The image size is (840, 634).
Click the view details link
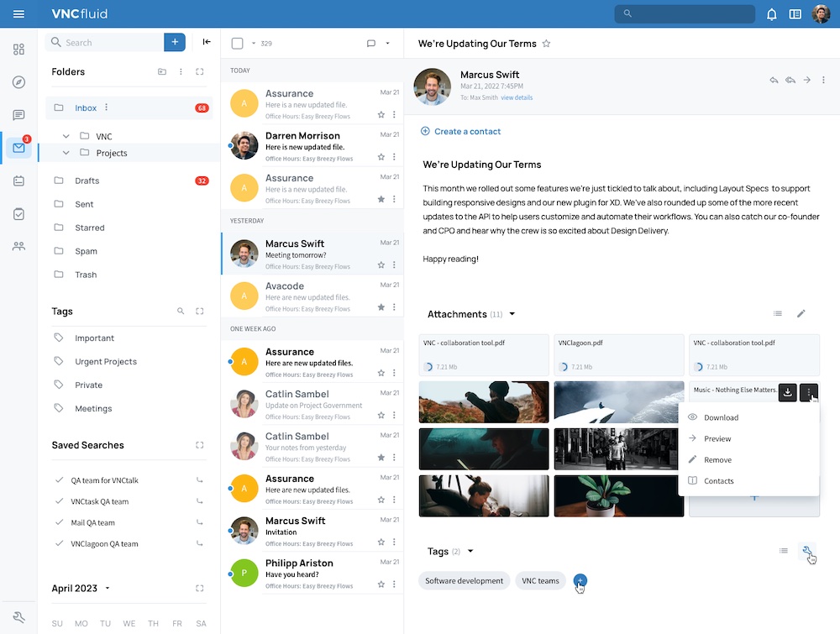[x=517, y=97]
